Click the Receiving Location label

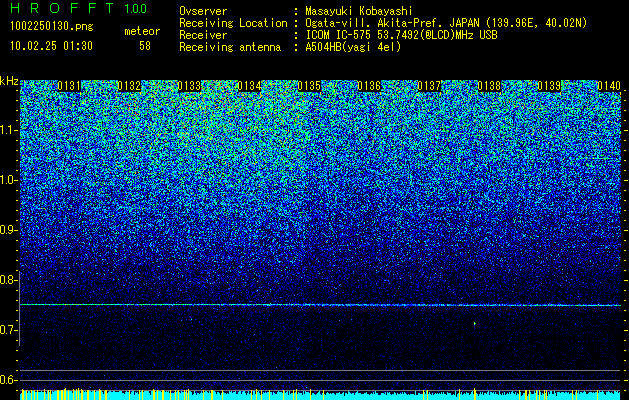tap(233, 23)
